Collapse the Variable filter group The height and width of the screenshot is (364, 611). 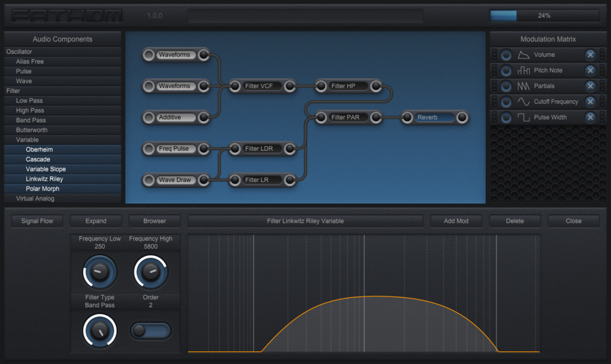click(x=62, y=140)
